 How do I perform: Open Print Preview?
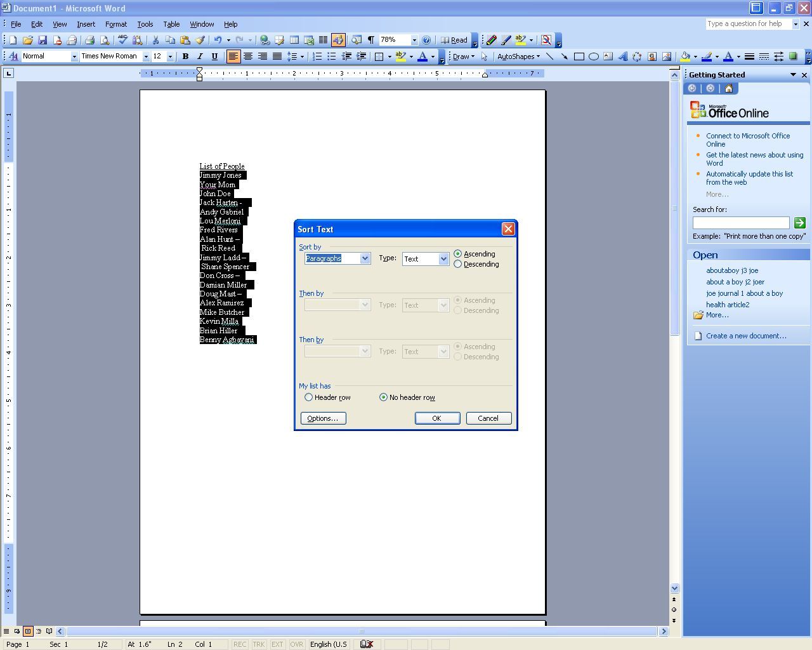click(x=105, y=40)
